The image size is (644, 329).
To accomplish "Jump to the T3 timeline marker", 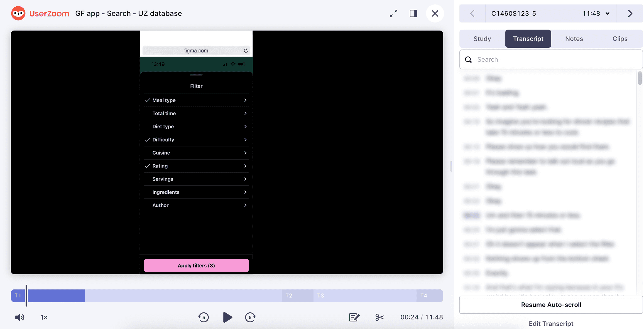I will [321, 295].
